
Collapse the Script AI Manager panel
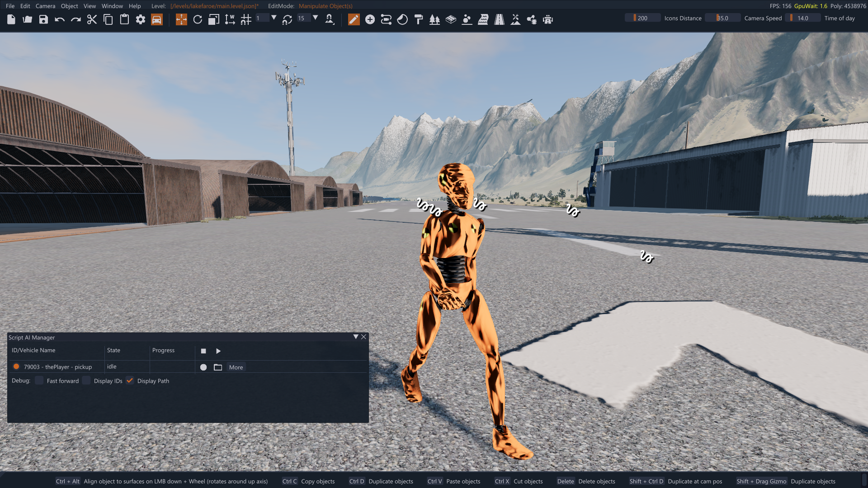[356, 337]
